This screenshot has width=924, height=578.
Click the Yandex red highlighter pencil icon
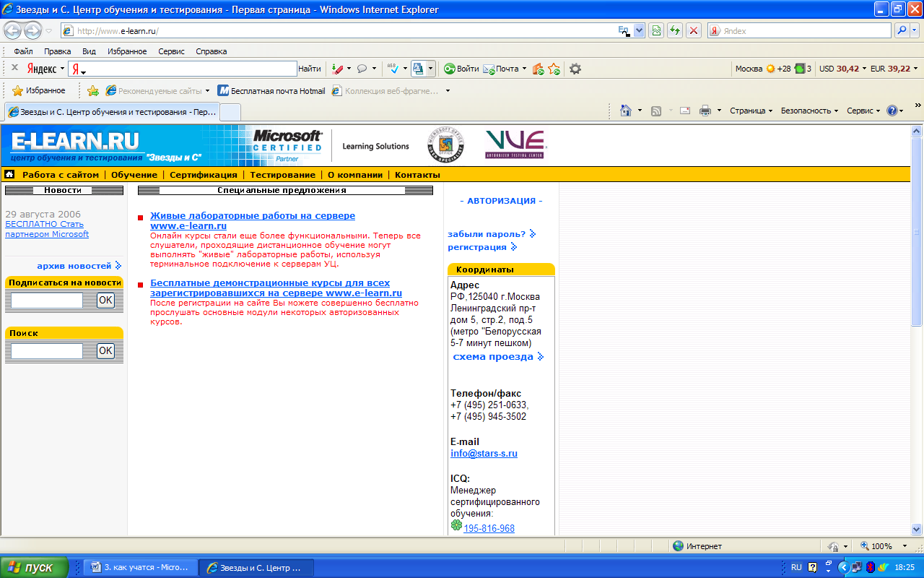click(x=337, y=69)
